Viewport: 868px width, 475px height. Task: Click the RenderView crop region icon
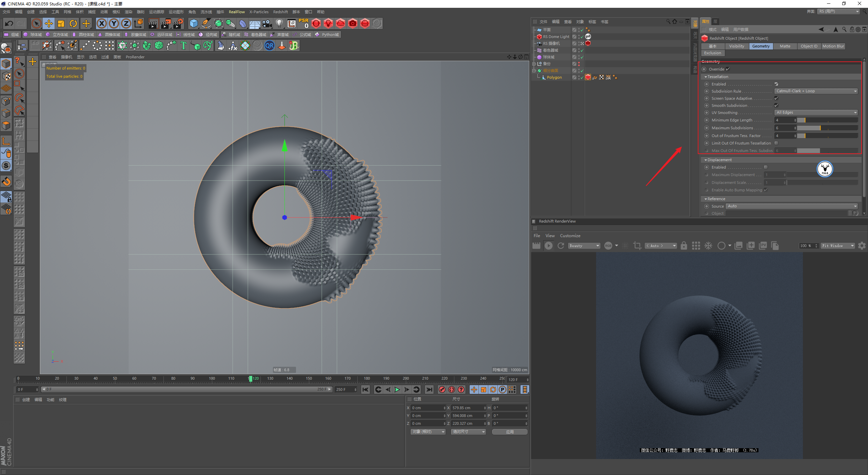click(x=637, y=246)
